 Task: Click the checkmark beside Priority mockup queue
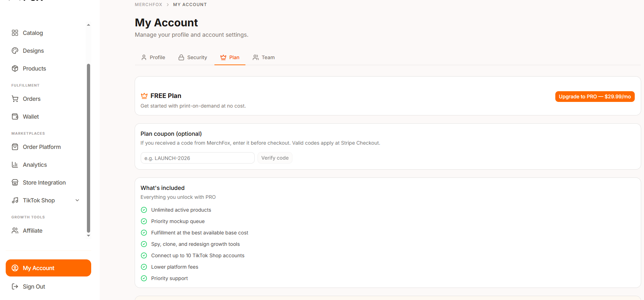pos(144,221)
